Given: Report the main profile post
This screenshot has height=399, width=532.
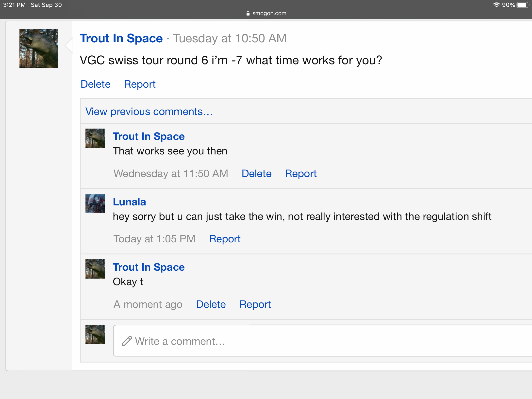Looking at the screenshot, I should 140,84.
